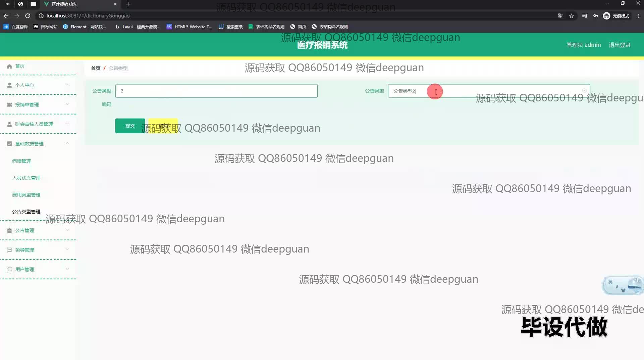Image resolution: width=644 pixels, height=360 pixels.
Task: Clear the 公告类型 name field via its clear icon
Action: pyautogui.click(x=584, y=91)
